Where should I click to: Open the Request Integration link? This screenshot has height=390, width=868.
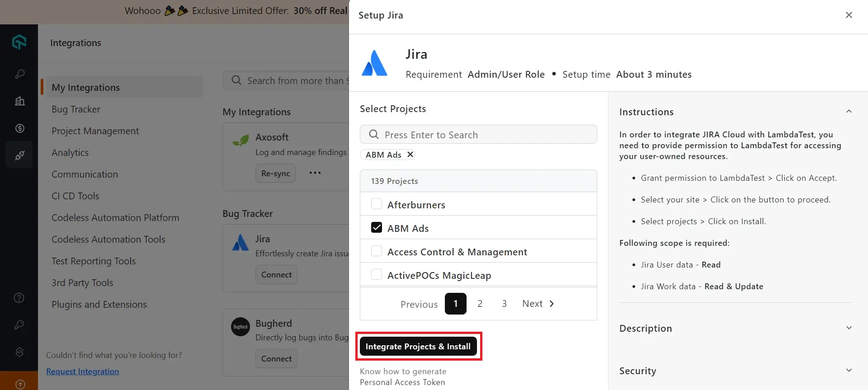coord(83,371)
